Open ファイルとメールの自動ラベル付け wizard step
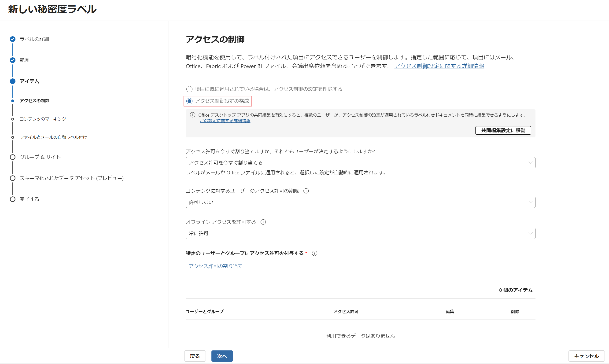Screen dimensions: 609x364 [53, 137]
